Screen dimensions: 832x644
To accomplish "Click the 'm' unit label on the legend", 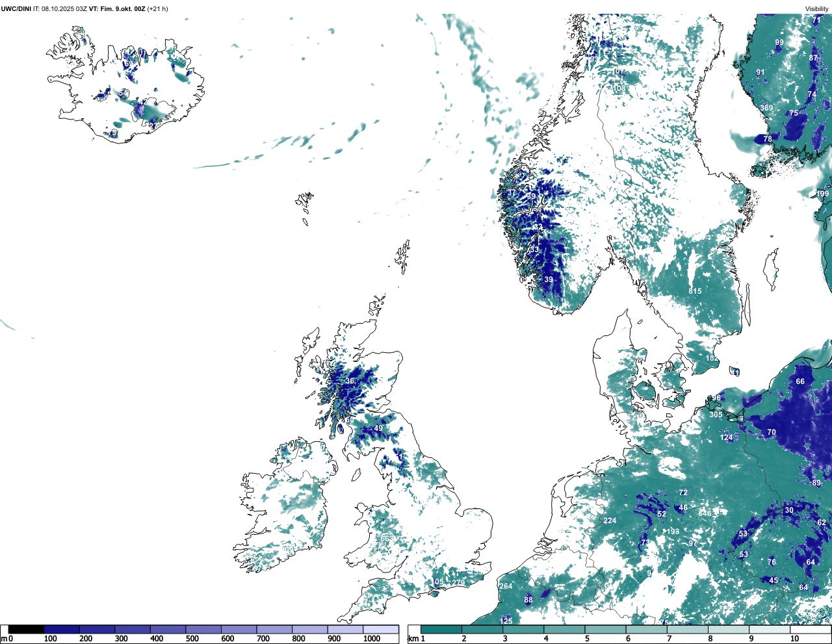I will (x=4, y=639).
